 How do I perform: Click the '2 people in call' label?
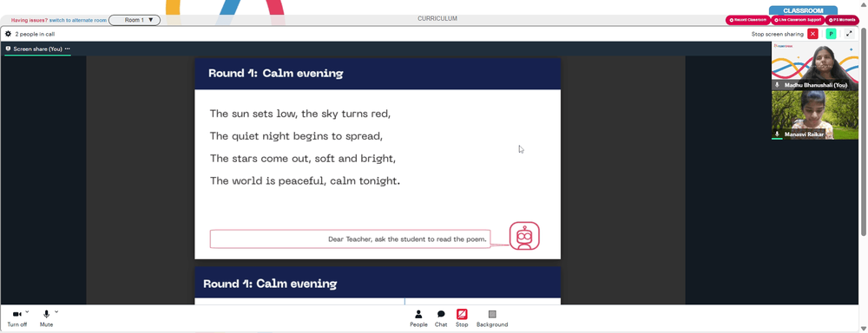tap(35, 34)
